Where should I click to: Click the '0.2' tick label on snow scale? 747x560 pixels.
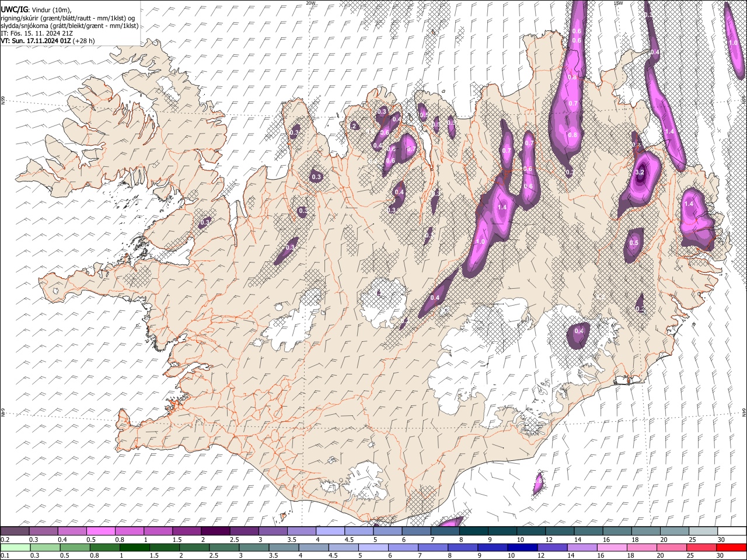tap(4, 540)
